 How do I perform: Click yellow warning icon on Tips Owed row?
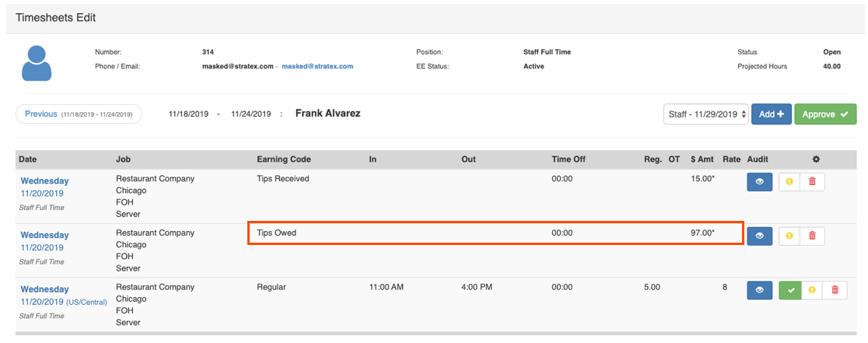pos(790,236)
